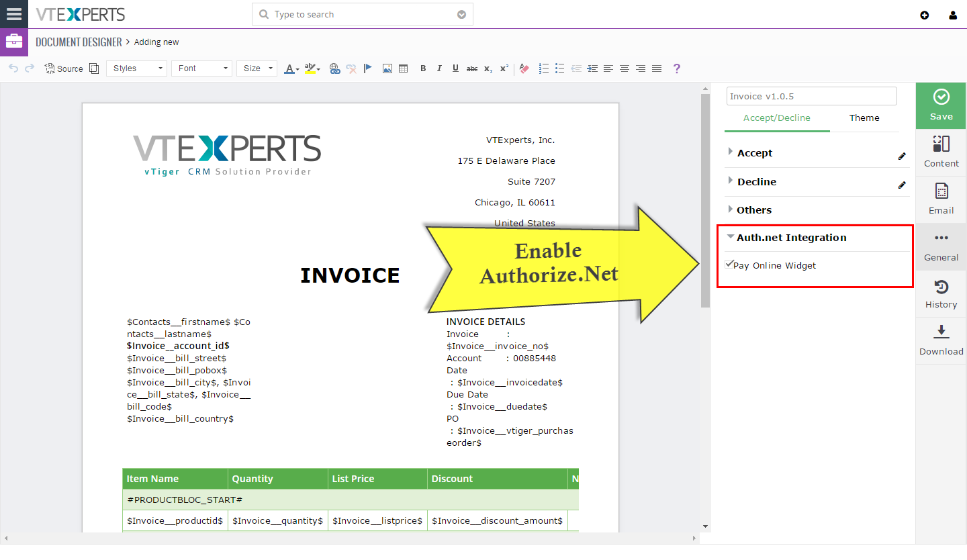Align text left
The height and width of the screenshot is (560, 967).
click(x=608, y=68)
